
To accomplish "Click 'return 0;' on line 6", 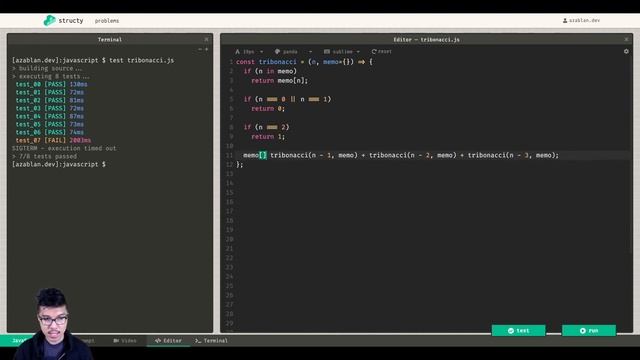I will point(268,109).
